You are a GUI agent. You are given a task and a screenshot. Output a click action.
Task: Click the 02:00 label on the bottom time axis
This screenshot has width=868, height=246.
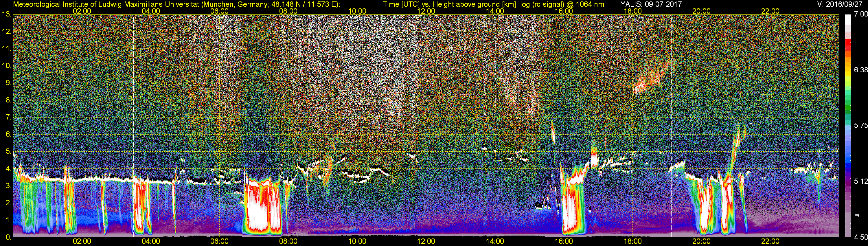82,241
